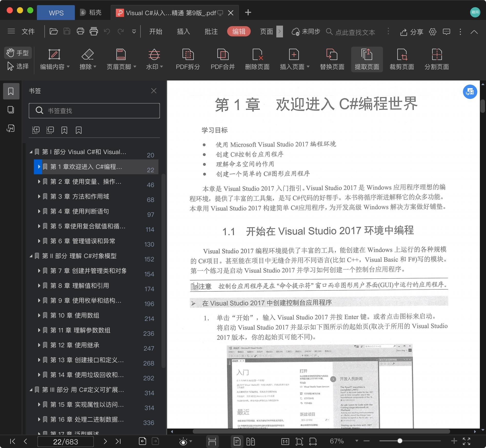Open the annotations sidebar icon
Viewport: 486px width, 448px height.
point(11,128)
